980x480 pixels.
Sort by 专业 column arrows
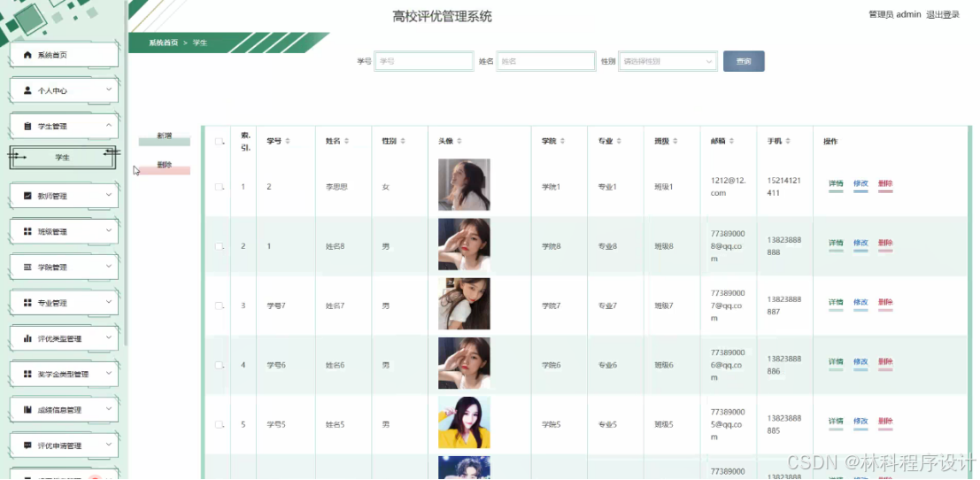click(x=618, y=141)
